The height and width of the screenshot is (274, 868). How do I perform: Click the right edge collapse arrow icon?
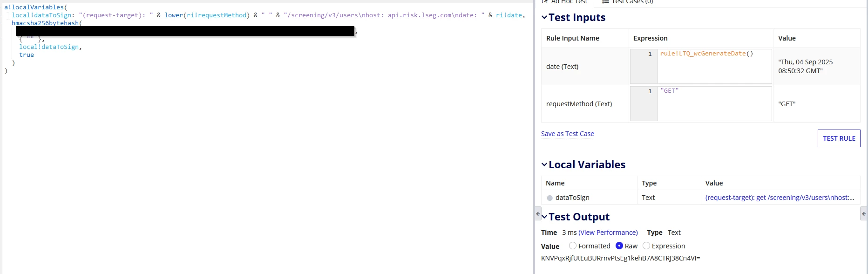pos(864,214)
